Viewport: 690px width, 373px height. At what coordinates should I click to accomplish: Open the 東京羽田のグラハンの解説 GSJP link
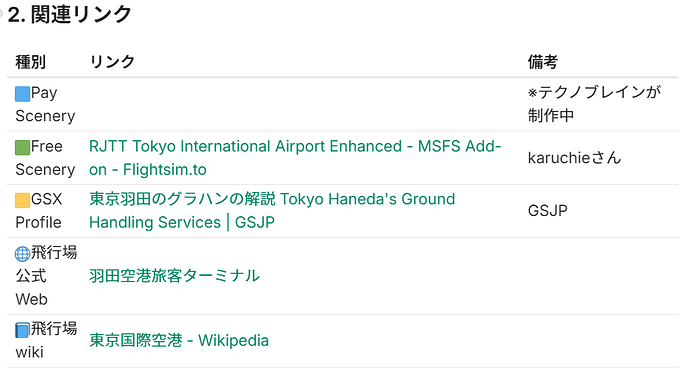(x=272, y=211)
